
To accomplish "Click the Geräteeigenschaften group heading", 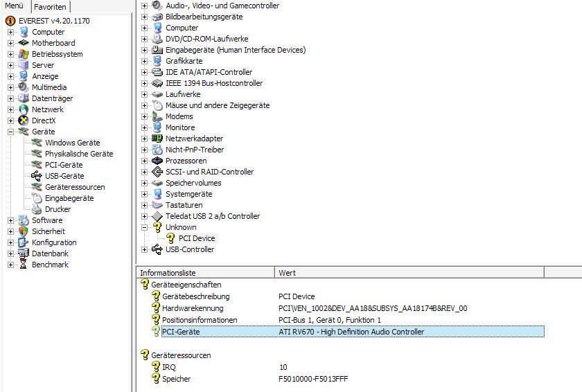I will point(186,285).
